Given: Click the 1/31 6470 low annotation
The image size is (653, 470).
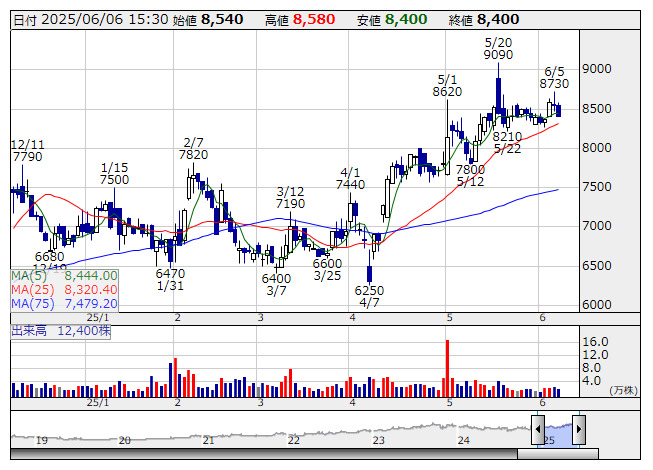Looking at the screenshot, I should pyautogui.click(x=170, y=280).
